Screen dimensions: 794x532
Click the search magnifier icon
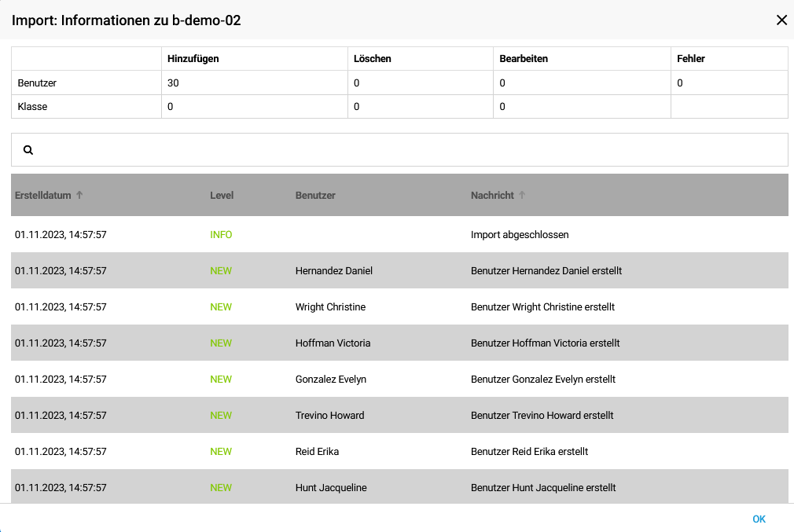coord(28,150)
